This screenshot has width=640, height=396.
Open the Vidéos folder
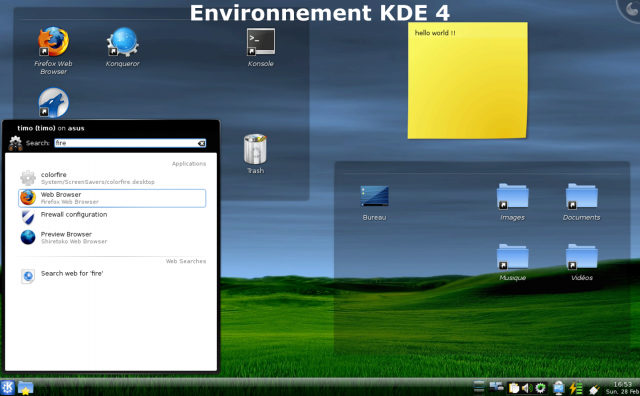(x=582, y=263)
